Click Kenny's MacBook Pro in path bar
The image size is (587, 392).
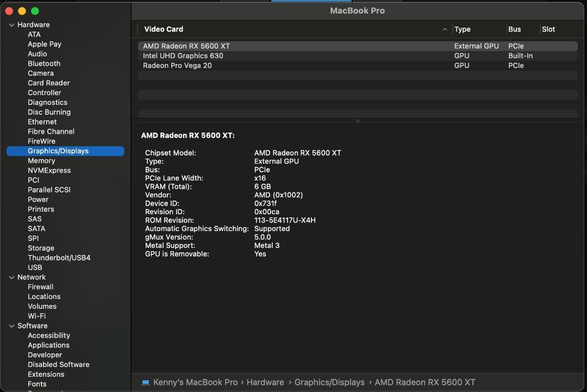point(196,382)
